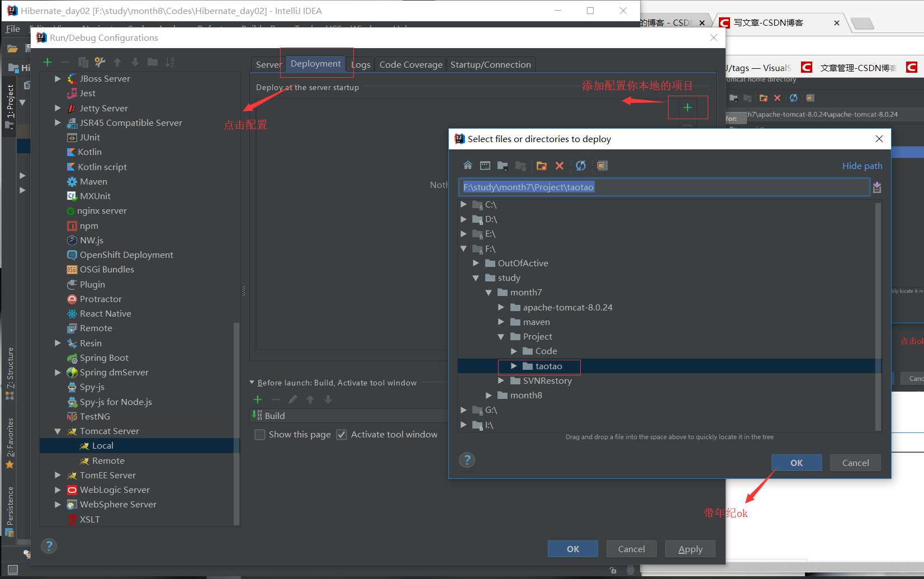
Task: Open the 2: Favorites tool window
Action: coord(10,442)
